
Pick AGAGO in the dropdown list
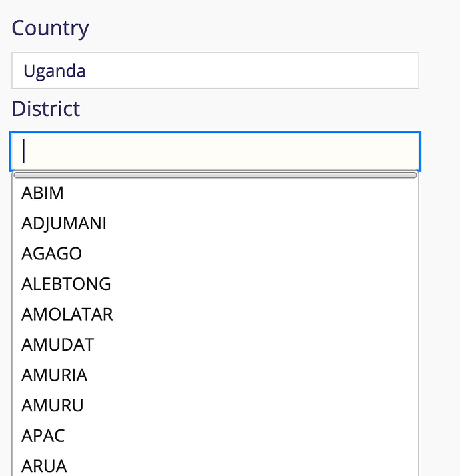[215, 253]
